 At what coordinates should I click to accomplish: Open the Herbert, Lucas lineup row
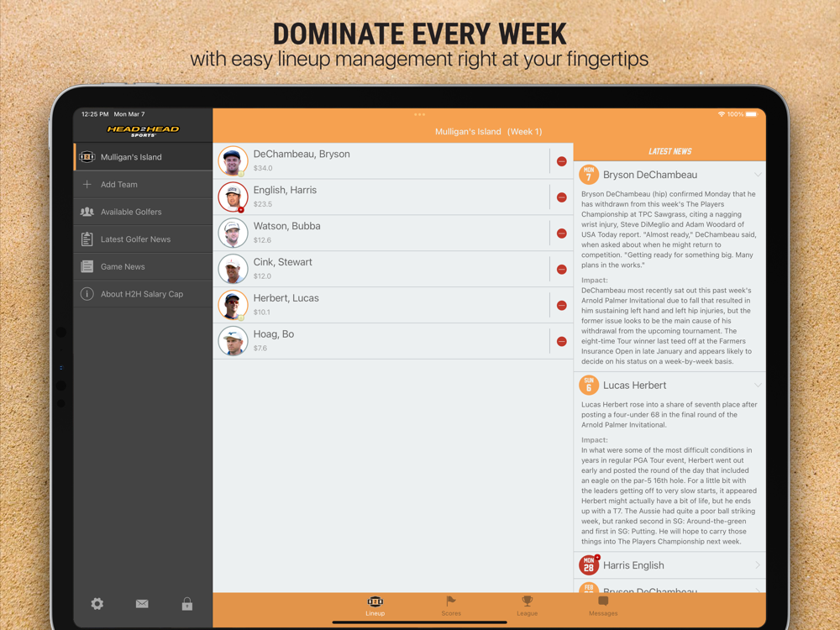pos(392,305)
